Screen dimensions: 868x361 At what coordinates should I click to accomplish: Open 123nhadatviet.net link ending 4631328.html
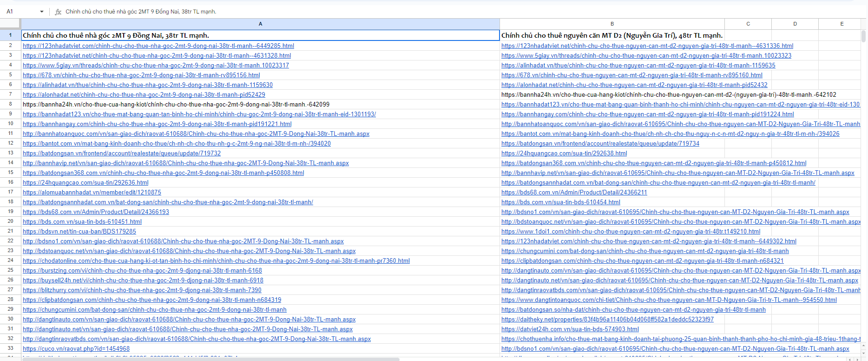pyautogui.click(x=157, y=55)
